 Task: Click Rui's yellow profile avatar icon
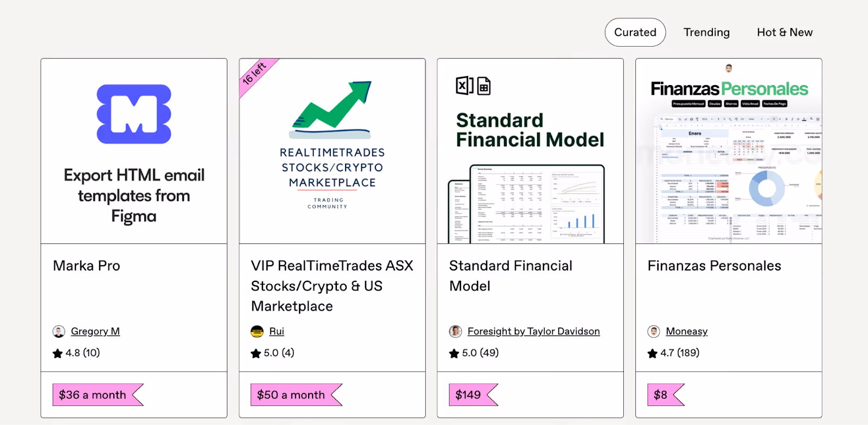pyautogui.click(x=257, y=332)
